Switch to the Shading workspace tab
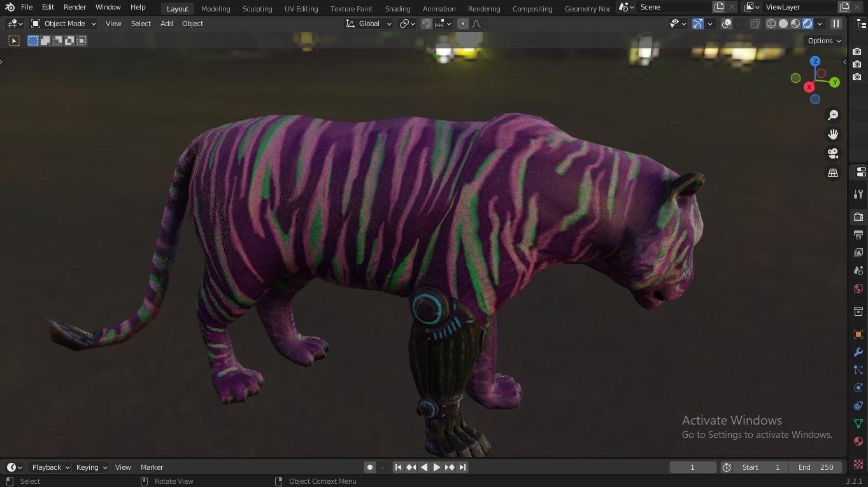 point(397,9)
